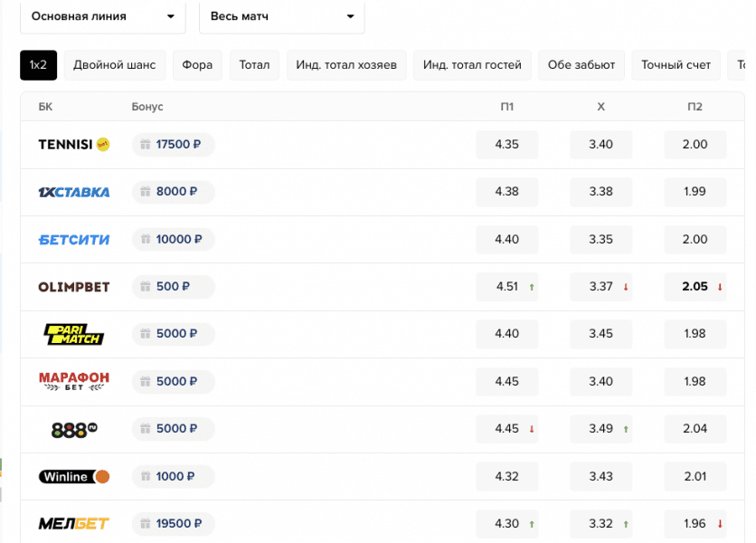Image resolution: width=756 pixels, height=543 pixels.
Task: Pick OLIMPBET П1 odds 4.51
Action: [x=507, y=287]
